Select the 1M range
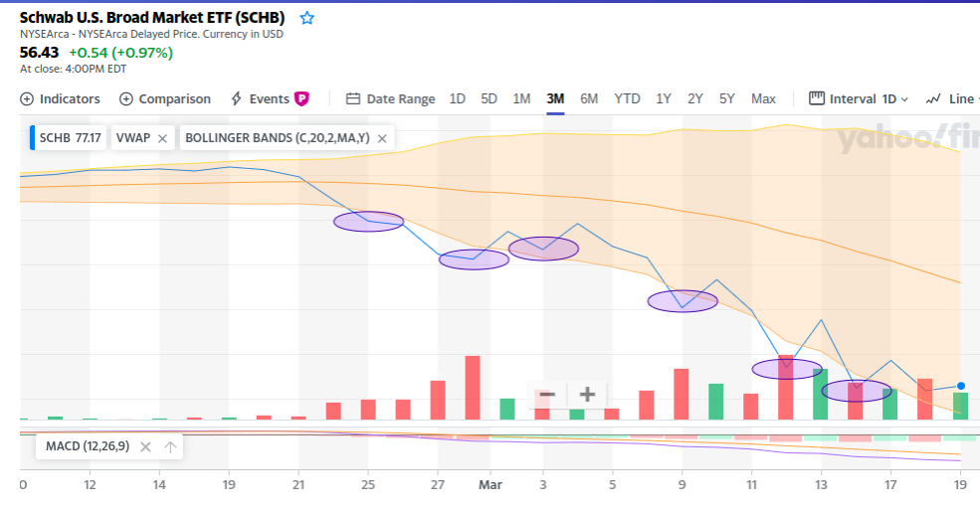980x513 pixels. (521, 98)
